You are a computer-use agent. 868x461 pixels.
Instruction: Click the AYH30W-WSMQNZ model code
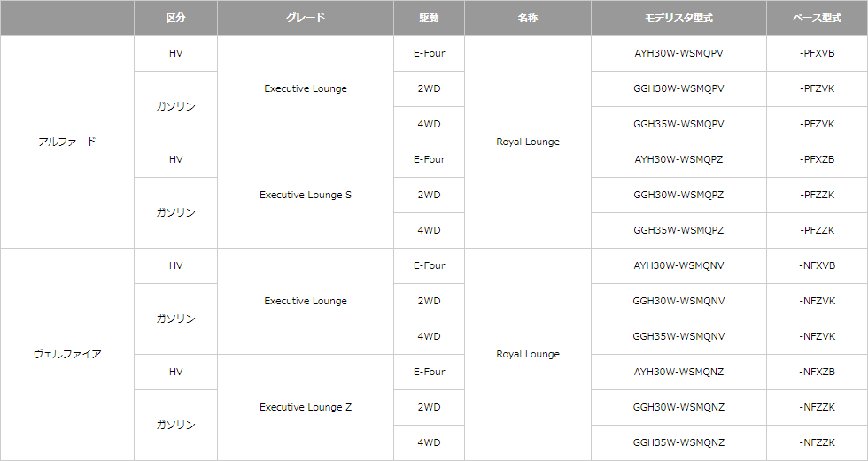click(x=678, y=372)
